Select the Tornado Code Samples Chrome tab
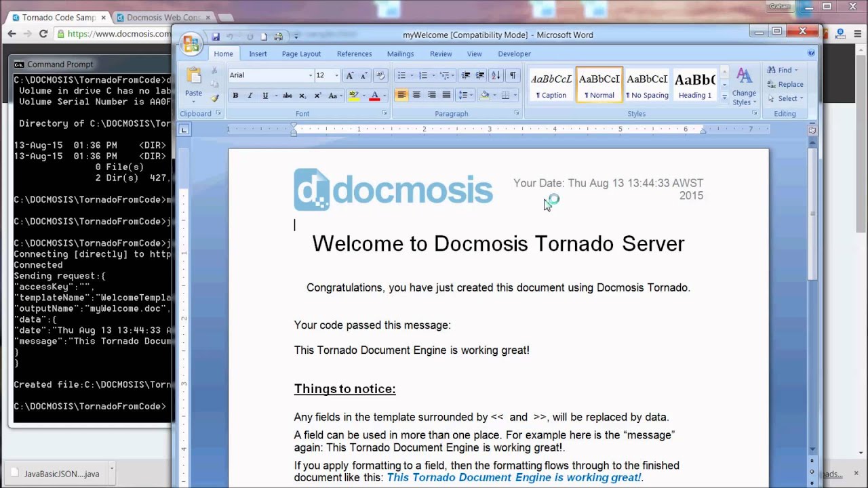This screenshot has height=488, width=868. pyautogui.click(x=58, y=17)
